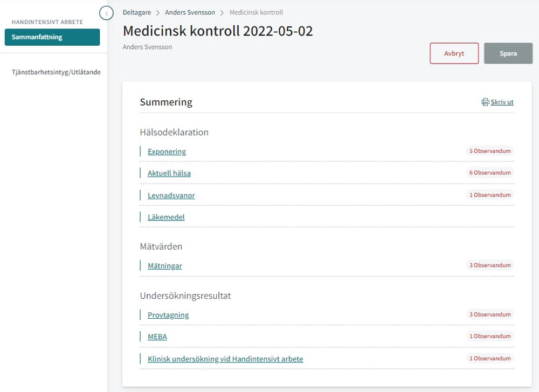Open the Exponering section link
539x392 pixels.
point(167,151)
